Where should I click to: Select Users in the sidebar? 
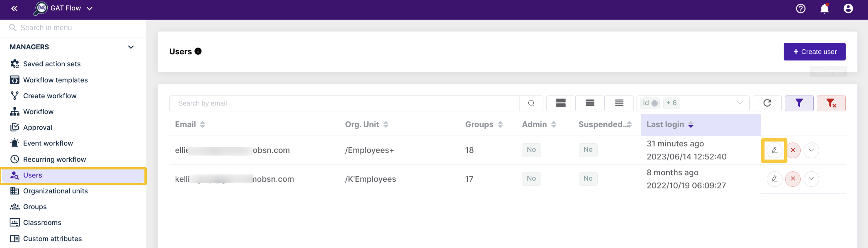[x=73, y=176]
